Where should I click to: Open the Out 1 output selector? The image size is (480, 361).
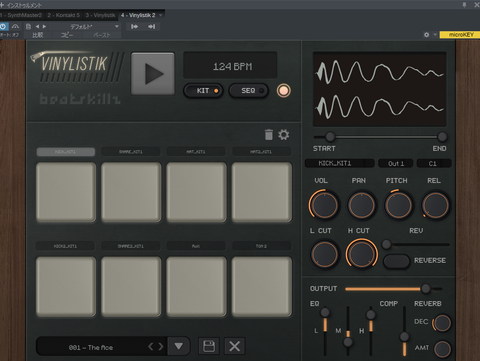coord(396,163)
